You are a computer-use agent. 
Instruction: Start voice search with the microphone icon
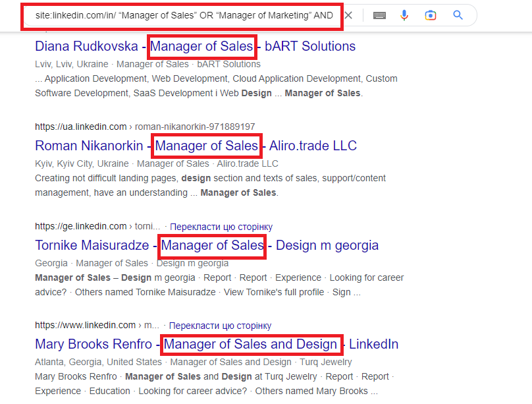coord(404,14)
